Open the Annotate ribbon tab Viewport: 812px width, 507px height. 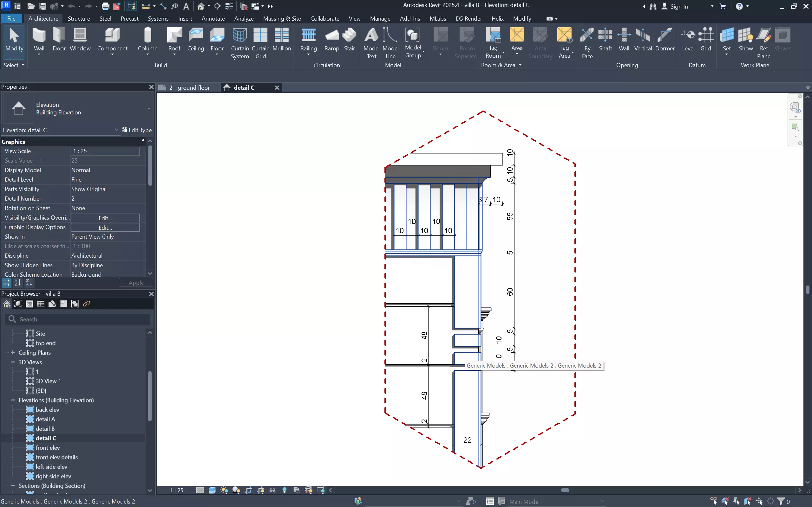(x=213, y=18)
